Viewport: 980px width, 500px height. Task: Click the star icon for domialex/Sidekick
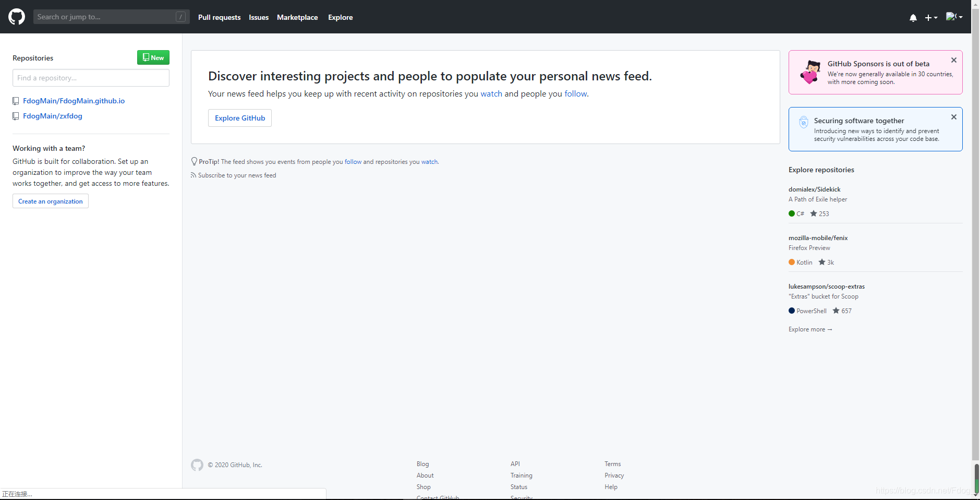point(813,213)
